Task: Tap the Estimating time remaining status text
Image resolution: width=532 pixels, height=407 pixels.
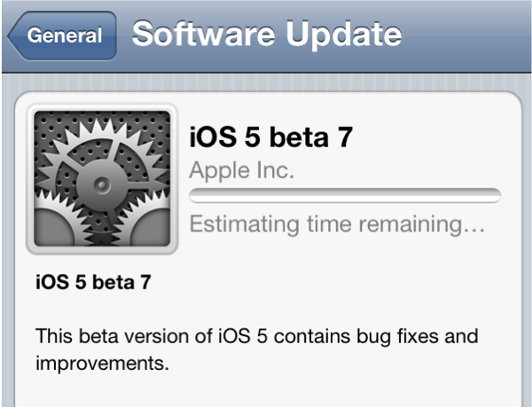Action: point(337,224)
